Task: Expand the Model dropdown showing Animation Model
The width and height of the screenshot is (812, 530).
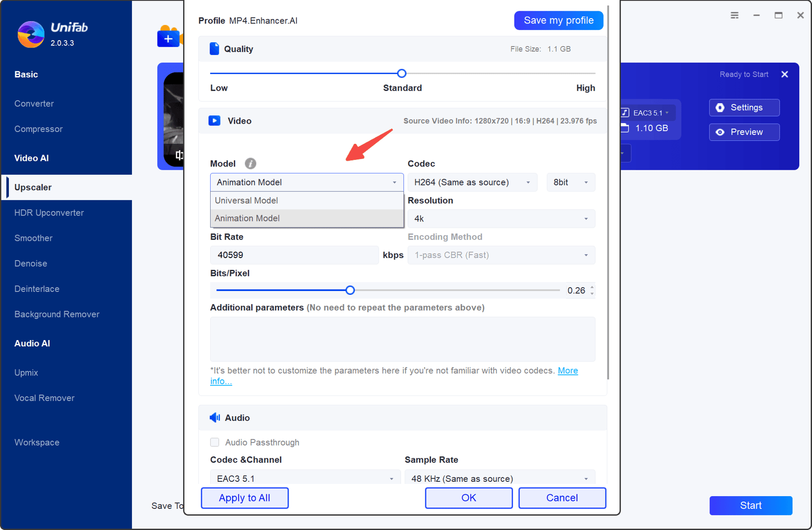Action: point(307,182)
